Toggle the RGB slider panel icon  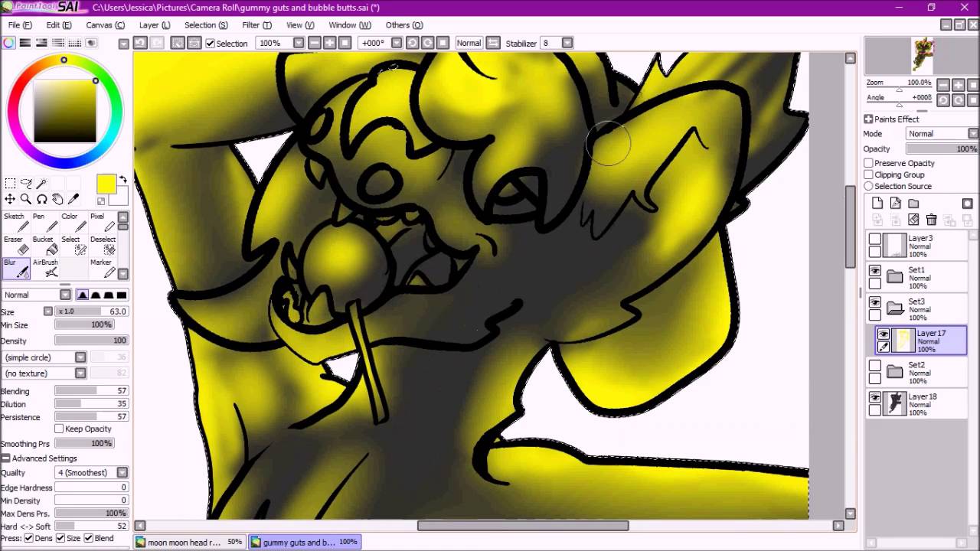[x=25, y=43]
